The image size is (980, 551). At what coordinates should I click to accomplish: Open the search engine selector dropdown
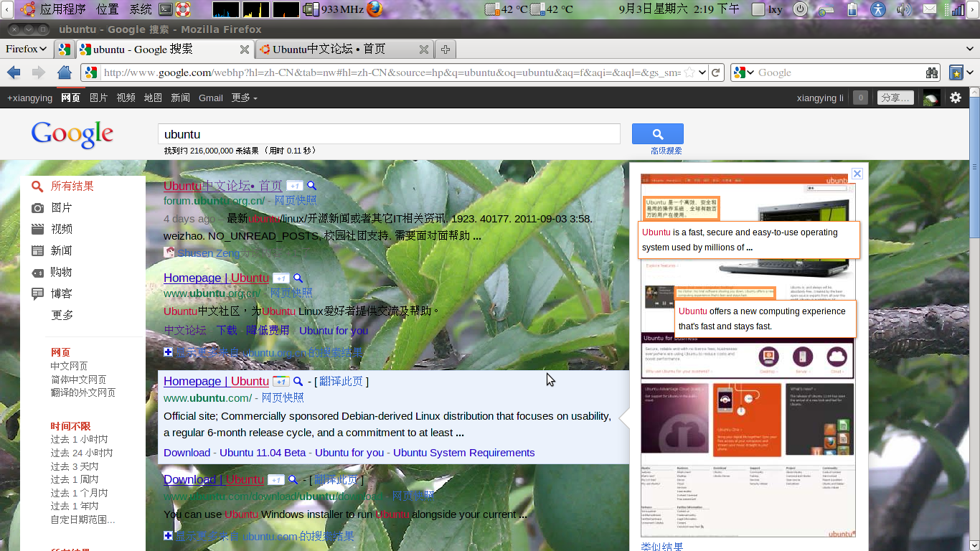click(x=743, y=72)
